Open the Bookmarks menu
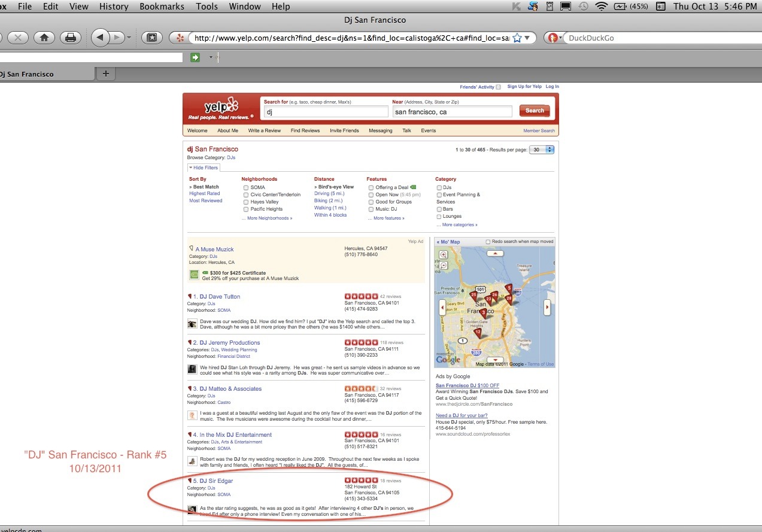762x532 pixels. [162, 7]
